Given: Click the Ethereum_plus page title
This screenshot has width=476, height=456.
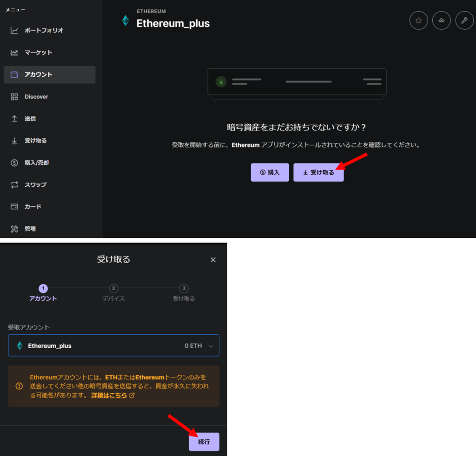Looking at the screenshot, I should (x=173, y=23).
